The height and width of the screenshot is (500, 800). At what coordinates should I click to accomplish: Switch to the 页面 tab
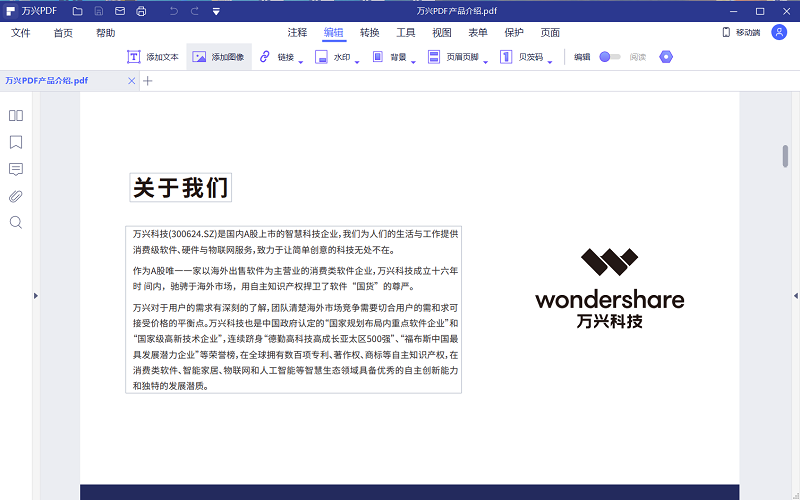(x=550, y=33)
